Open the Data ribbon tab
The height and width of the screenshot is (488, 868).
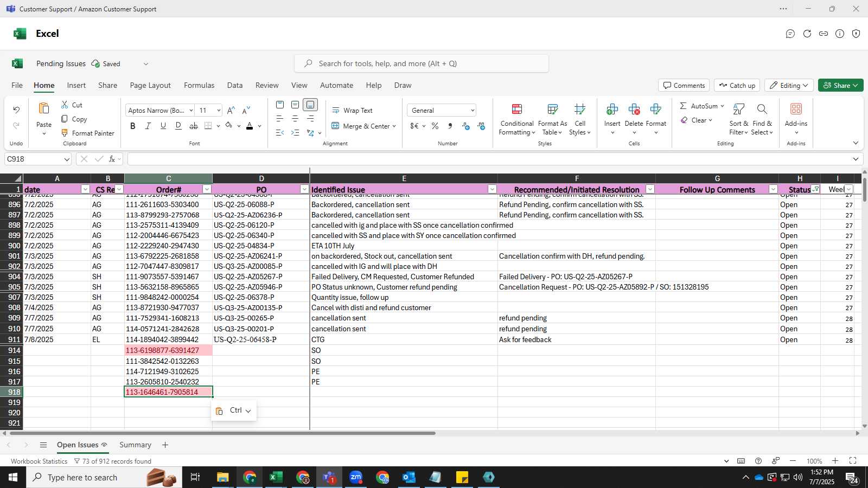tap(235, 85)
